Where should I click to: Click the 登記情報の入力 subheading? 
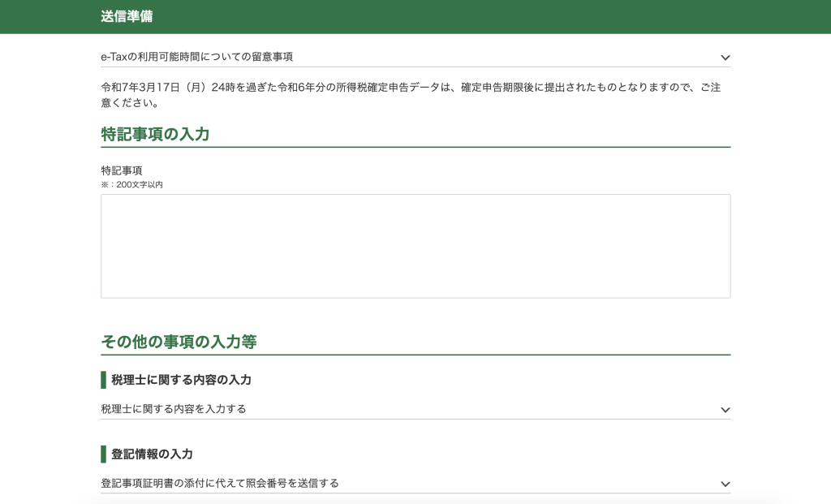[152, 454]
